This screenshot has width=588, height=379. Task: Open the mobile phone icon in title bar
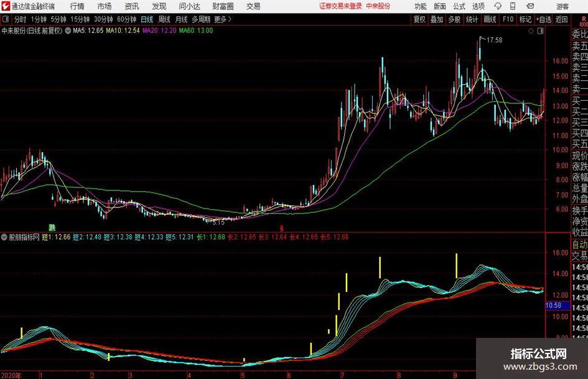pos(513,6)
